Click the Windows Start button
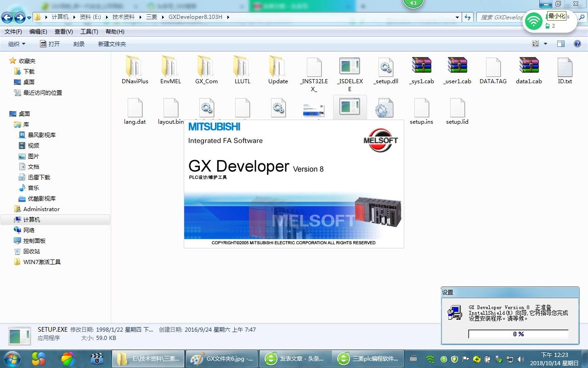Screen dimensions: 588x368 11,358
